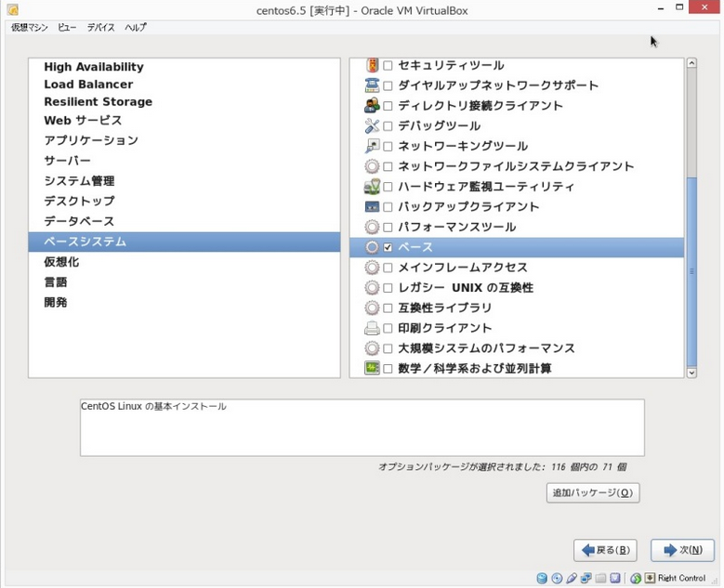Open the 仮想マシン menu
The width and height of the screenshot is (724, 588).
pyautogui.click(x=30, y=27)
